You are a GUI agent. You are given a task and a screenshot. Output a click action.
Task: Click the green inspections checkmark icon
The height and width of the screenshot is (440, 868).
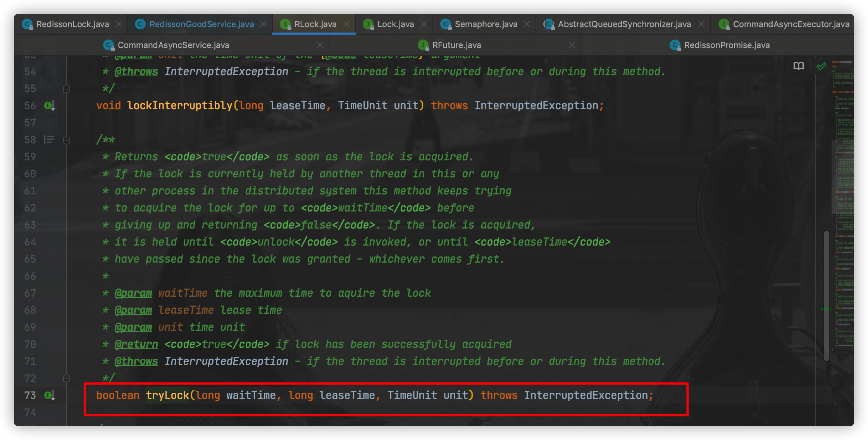tap(821, 66)
